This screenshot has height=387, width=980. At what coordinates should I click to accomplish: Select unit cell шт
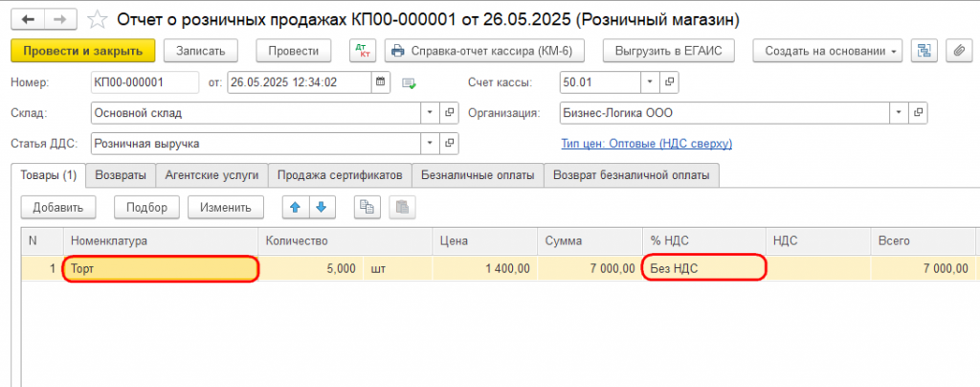coord(398,269)
